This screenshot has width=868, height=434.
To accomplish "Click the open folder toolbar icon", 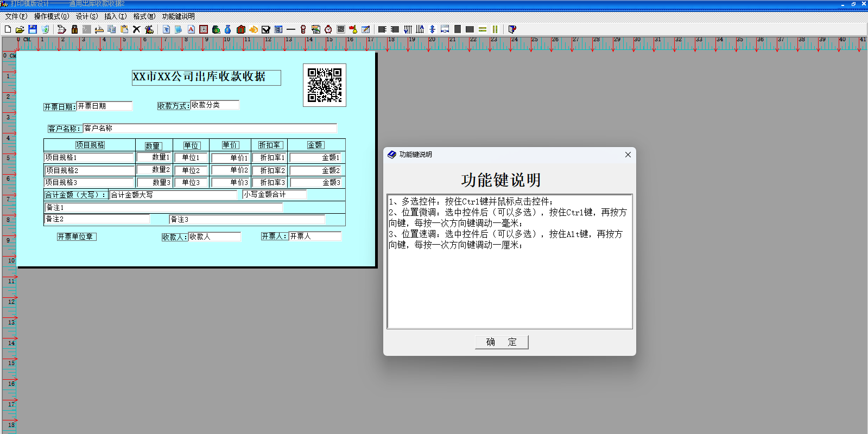I will (20, 29).
